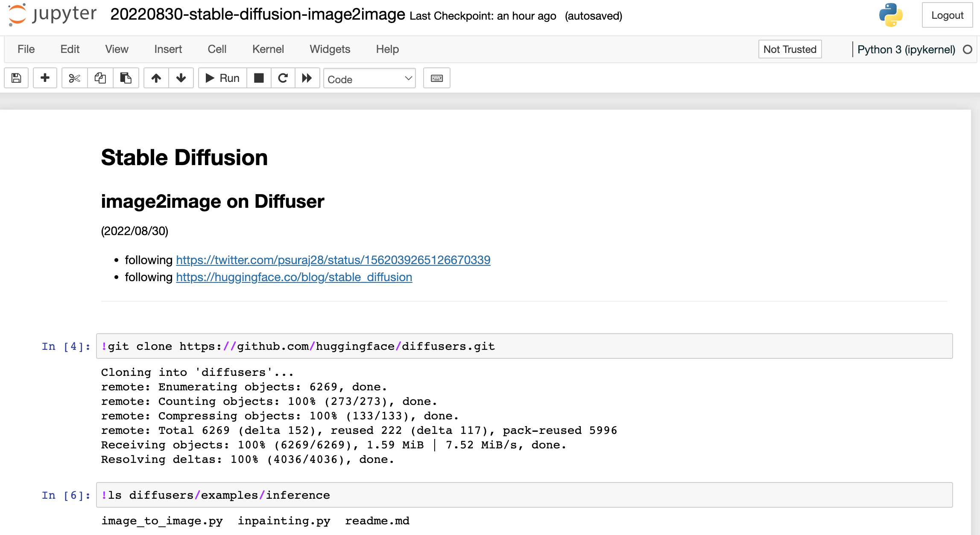The image size is (980, 535).
Task: Copy selected cells icon
Action: (x=100, y=78)
